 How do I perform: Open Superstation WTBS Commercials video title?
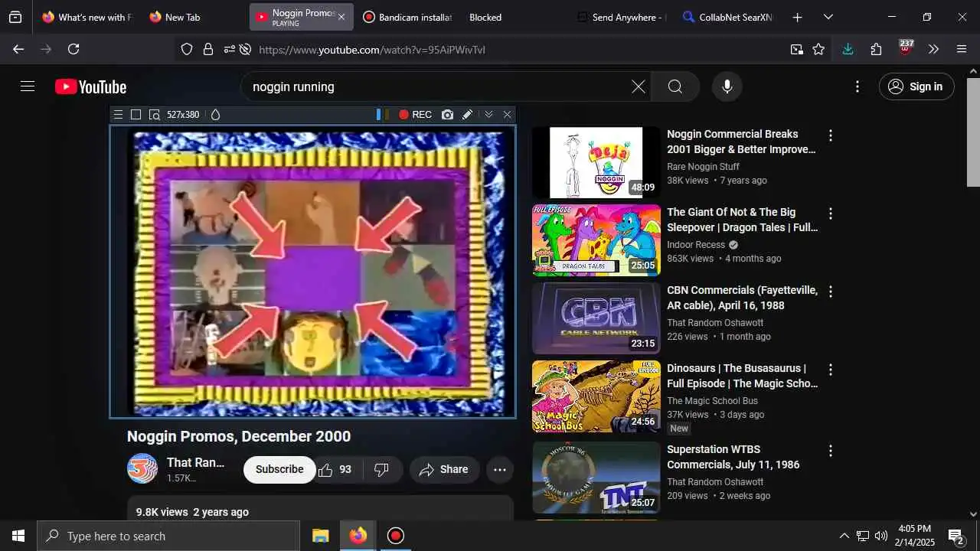tap(733, 457)
